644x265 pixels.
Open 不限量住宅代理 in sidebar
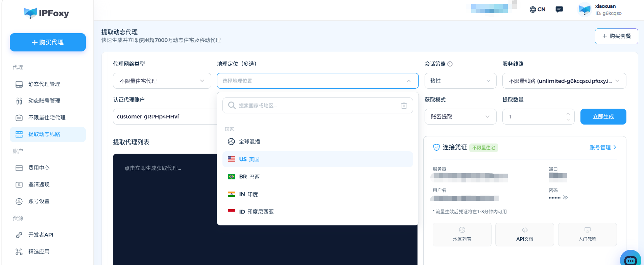48,117
